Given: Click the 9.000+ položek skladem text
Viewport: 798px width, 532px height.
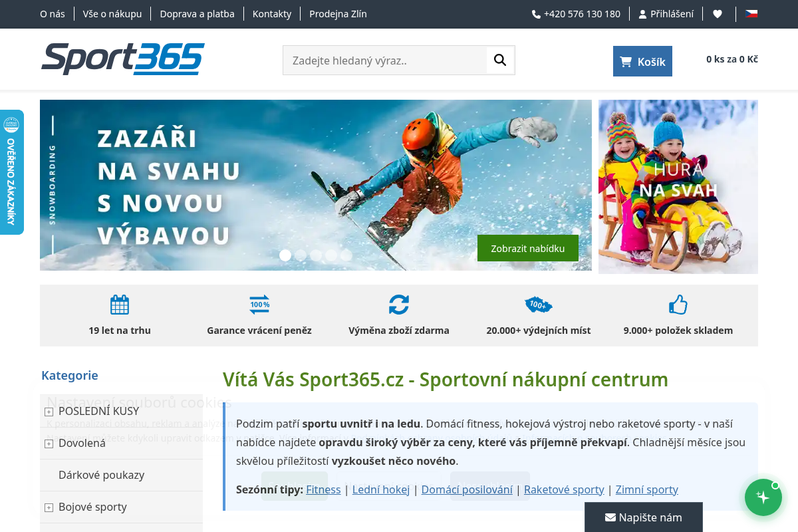Looking at the screenshot, I should pyautogui.click(x=678, y=331).
